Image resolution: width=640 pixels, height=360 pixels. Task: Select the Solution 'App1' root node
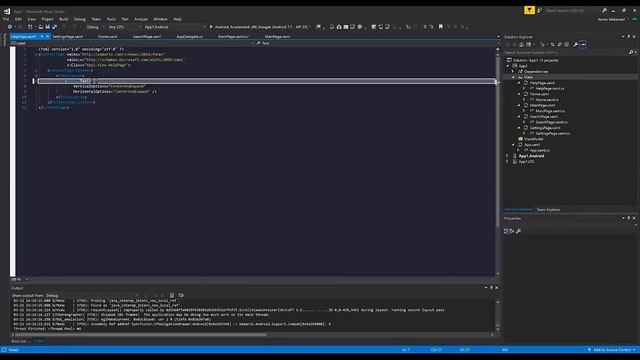536,60
